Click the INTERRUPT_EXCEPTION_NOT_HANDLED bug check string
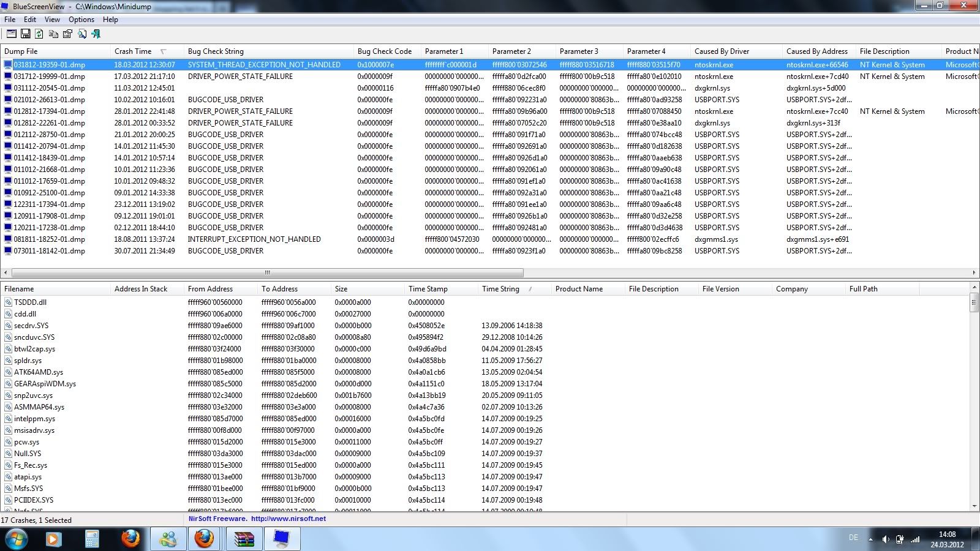The width and height of the screenshot is (980, 551). click(x=254, y=239)
